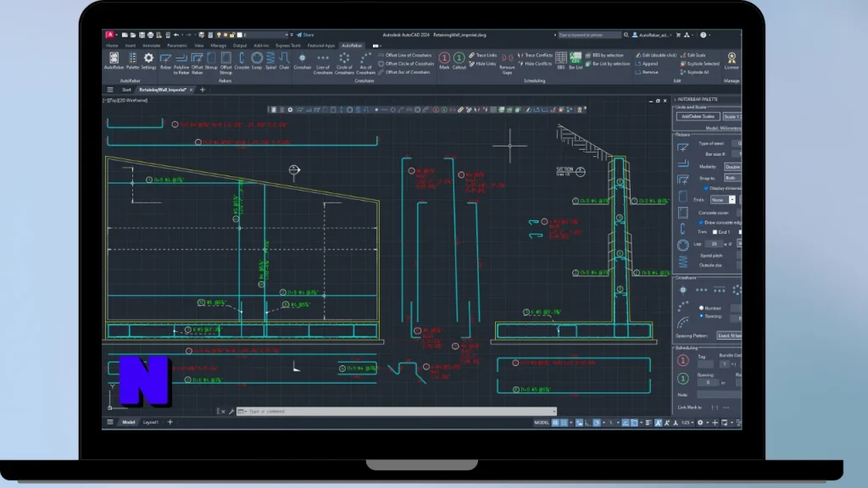Check the Trim End 1 checkbox

click(x=715, y=232)
